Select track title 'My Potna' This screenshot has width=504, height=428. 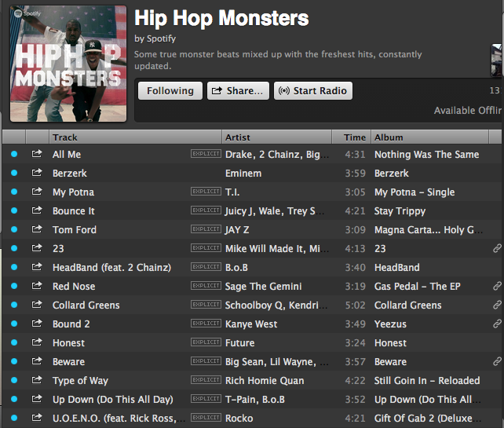(x=73, y=192)
